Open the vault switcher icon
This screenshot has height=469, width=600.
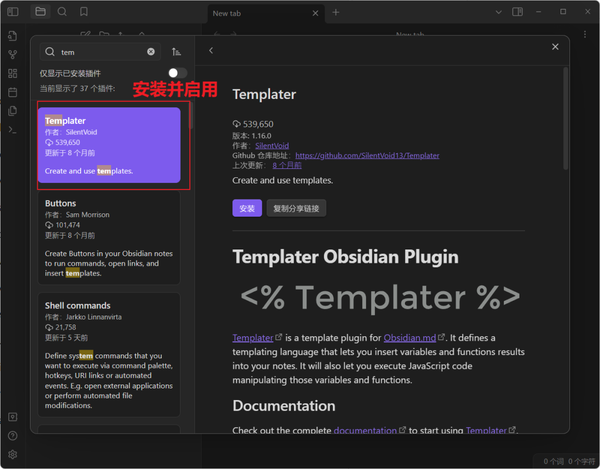pos(13,417)
